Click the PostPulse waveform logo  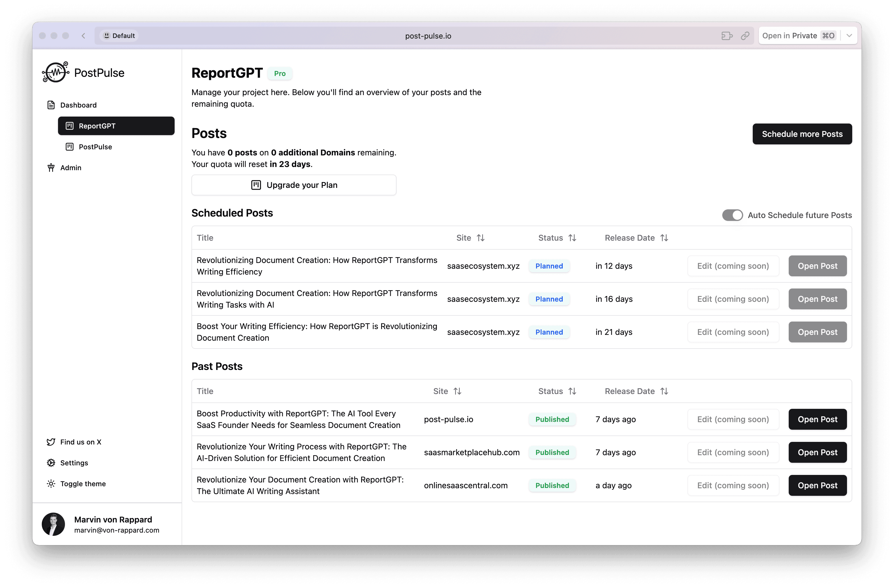[x=56, y=72]
